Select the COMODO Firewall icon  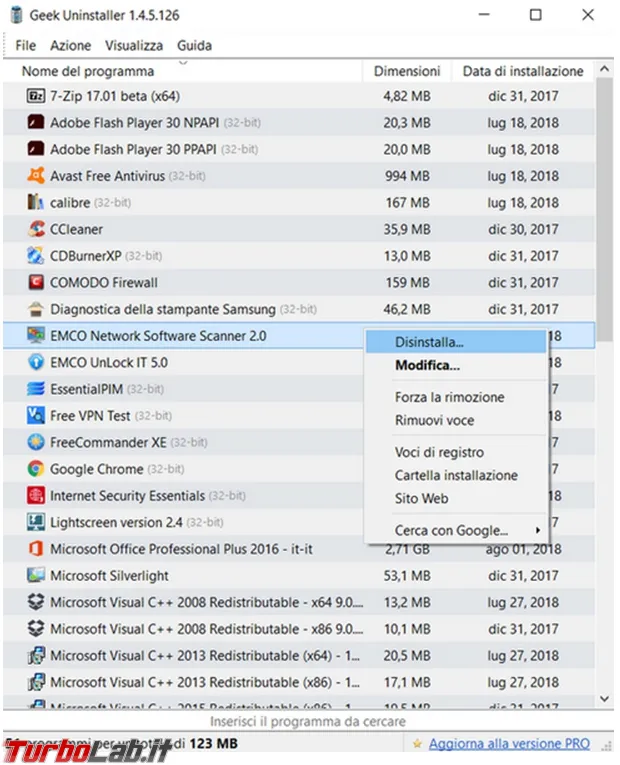point(36,282)
